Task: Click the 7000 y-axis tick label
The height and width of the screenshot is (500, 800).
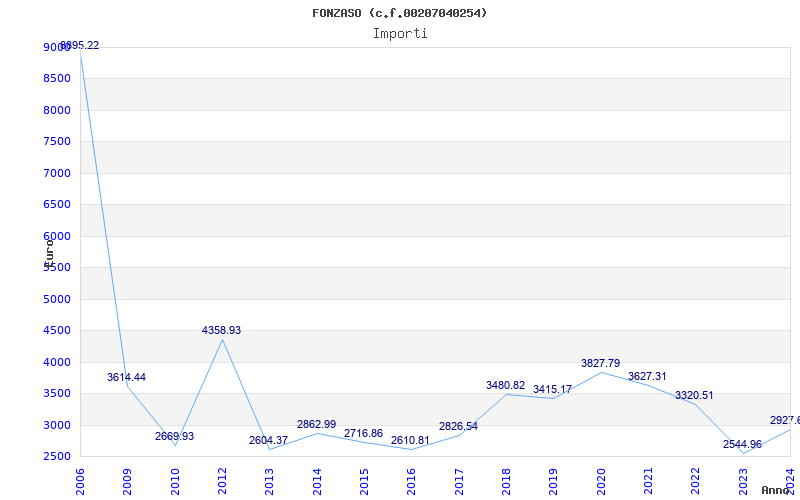Action: (57, 173)
